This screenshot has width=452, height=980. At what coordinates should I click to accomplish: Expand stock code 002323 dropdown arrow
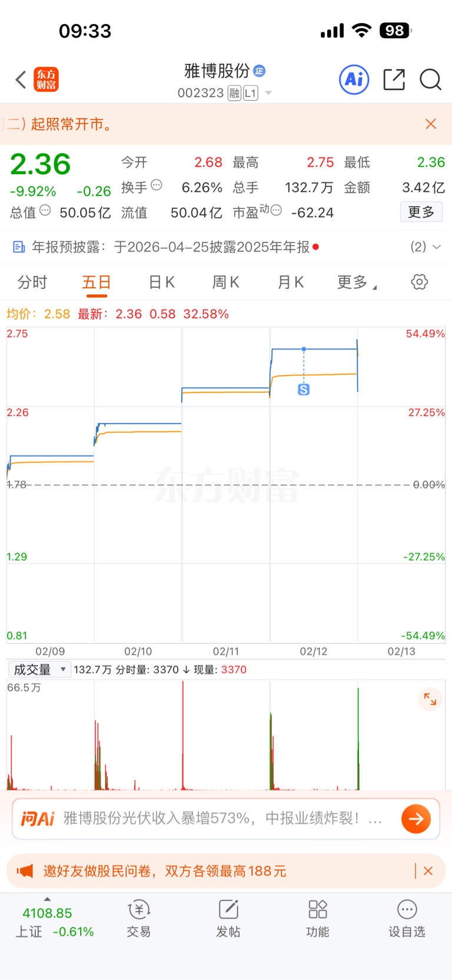(x=268, y=93)
